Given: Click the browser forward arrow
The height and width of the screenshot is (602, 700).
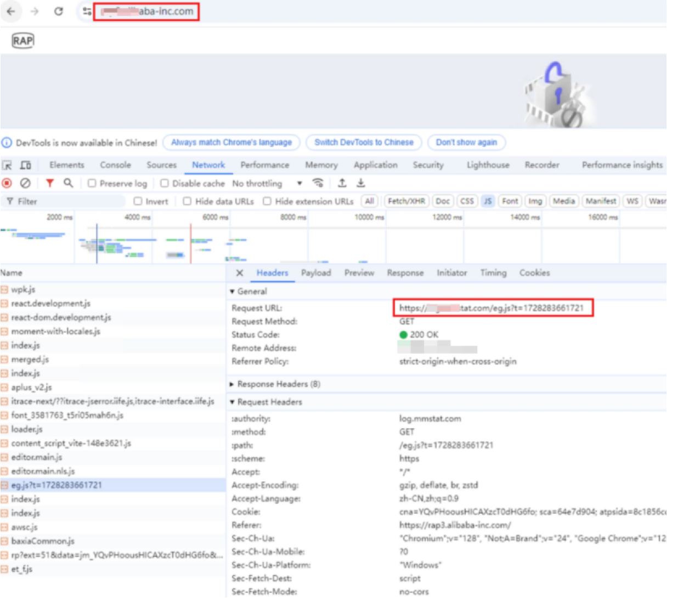Looking at the screenshot, I should [35, 12].
